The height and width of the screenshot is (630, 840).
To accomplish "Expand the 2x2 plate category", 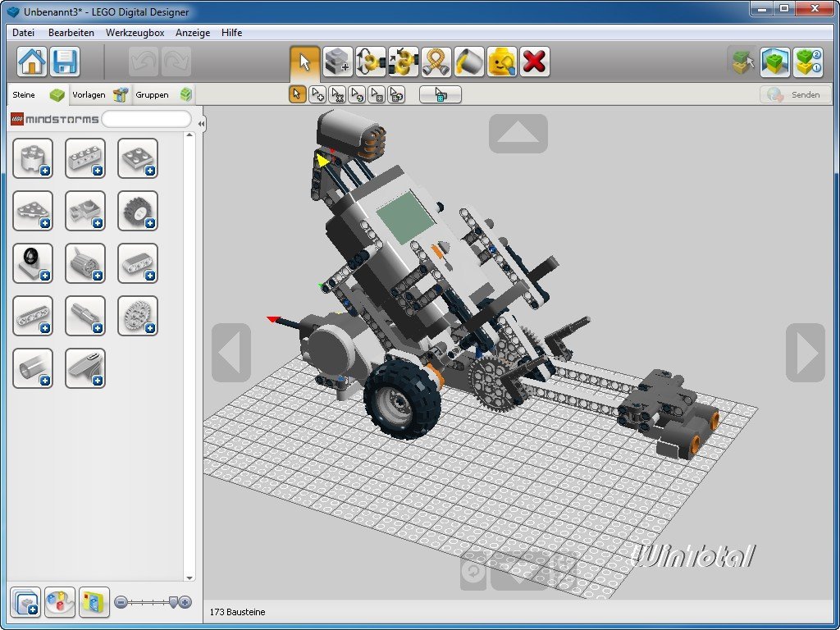I will [x=138, y=158].
